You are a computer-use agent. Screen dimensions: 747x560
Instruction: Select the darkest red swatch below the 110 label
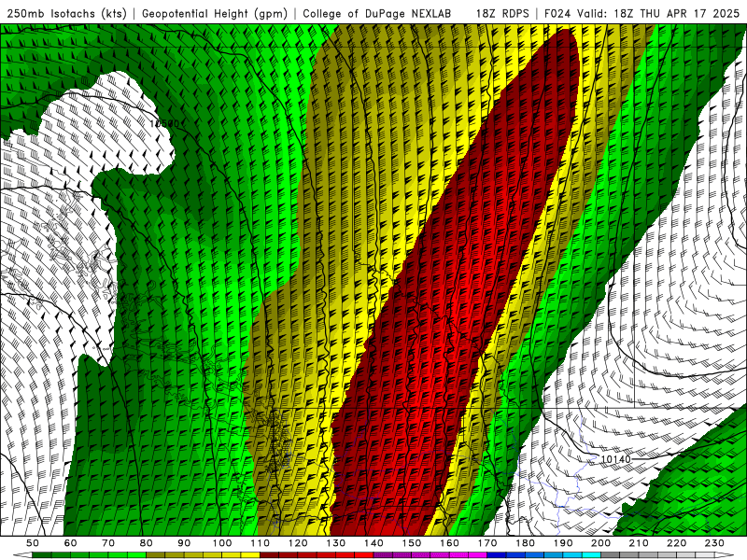tap(269, 555)
